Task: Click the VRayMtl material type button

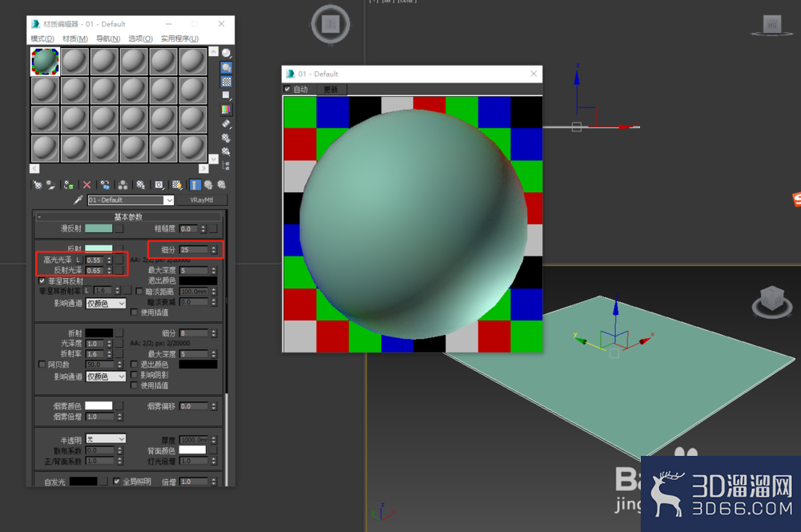Action: pyautogui.click(x=202, y=199)
